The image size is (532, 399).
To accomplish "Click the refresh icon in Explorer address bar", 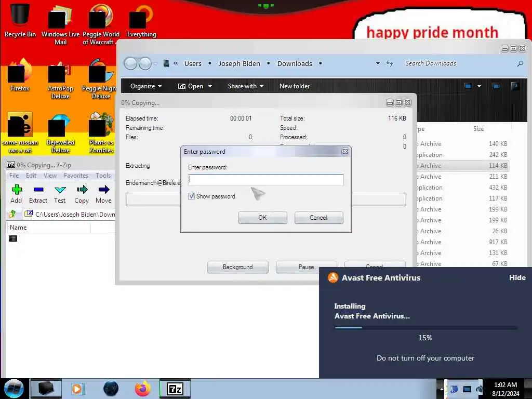I will (x=390, y=63).
